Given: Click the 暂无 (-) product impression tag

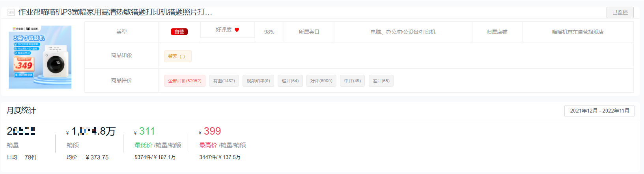Looking at the screenshot, I should click(x=178, y=56).
